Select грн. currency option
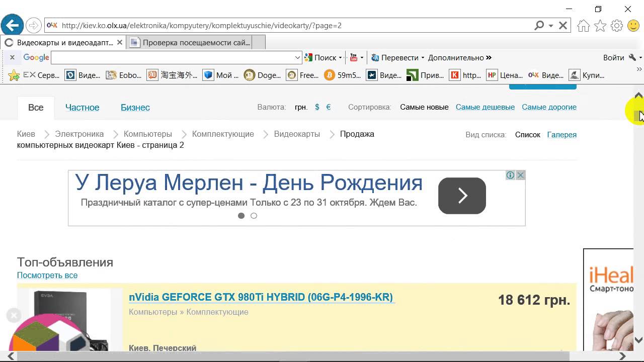644x362 pixels. 301,107
